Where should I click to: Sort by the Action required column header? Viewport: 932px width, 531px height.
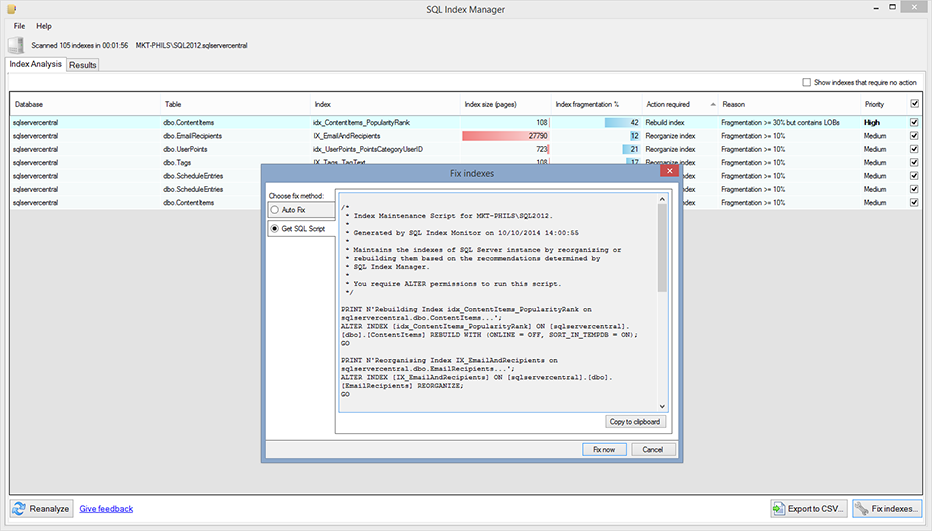680,104
